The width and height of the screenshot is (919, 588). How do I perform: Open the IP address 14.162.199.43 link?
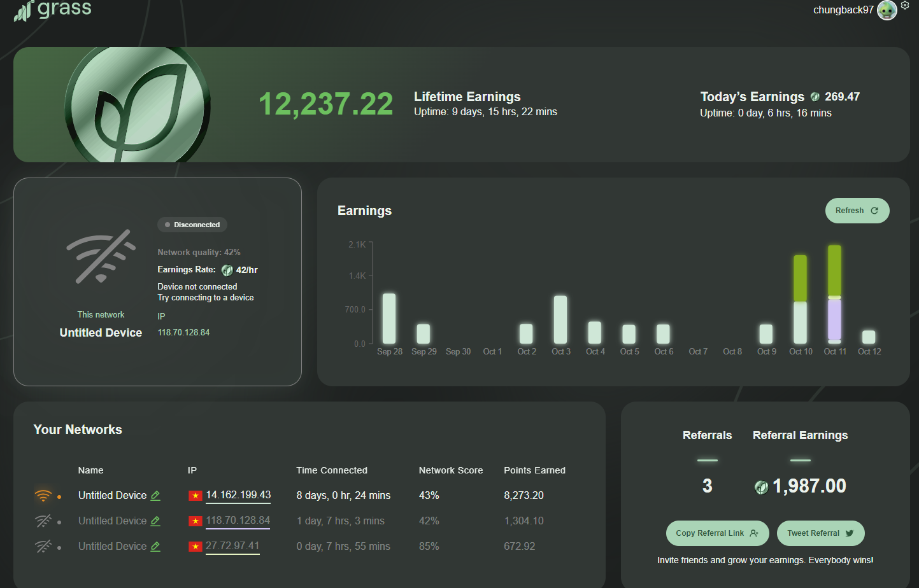(x=238, y=495)
